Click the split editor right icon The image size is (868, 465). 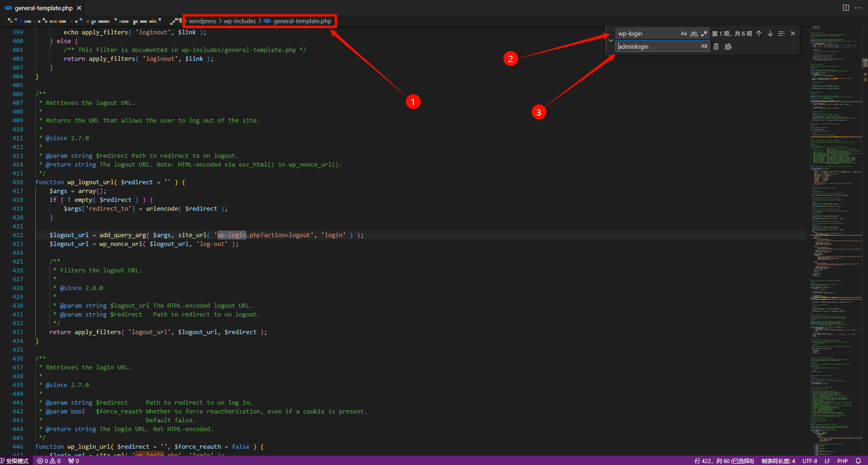[846, 7]
